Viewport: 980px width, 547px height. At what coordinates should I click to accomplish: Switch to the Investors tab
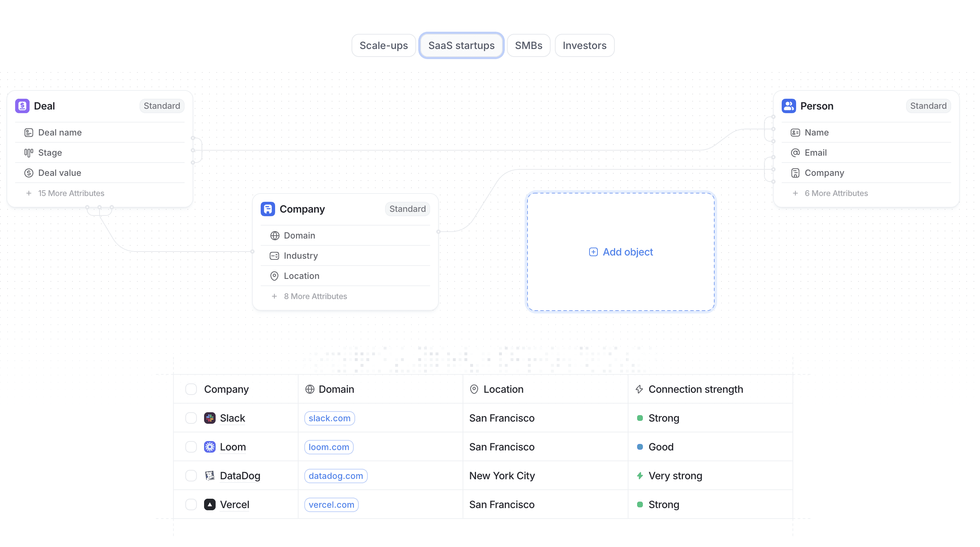click(584, 45)
